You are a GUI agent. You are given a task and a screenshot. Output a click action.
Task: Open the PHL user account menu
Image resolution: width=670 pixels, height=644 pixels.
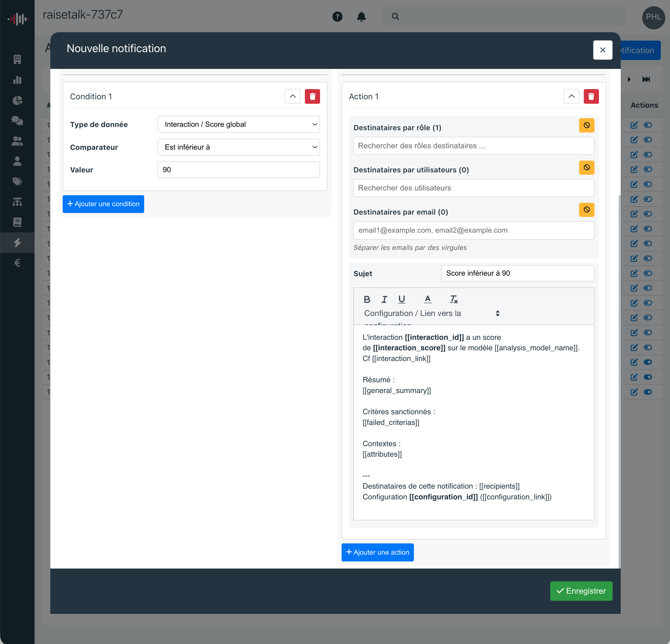click(x=653, y=18)
